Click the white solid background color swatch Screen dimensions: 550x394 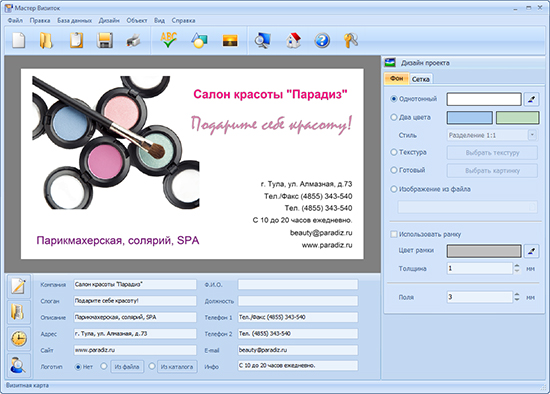click(484, 99)
